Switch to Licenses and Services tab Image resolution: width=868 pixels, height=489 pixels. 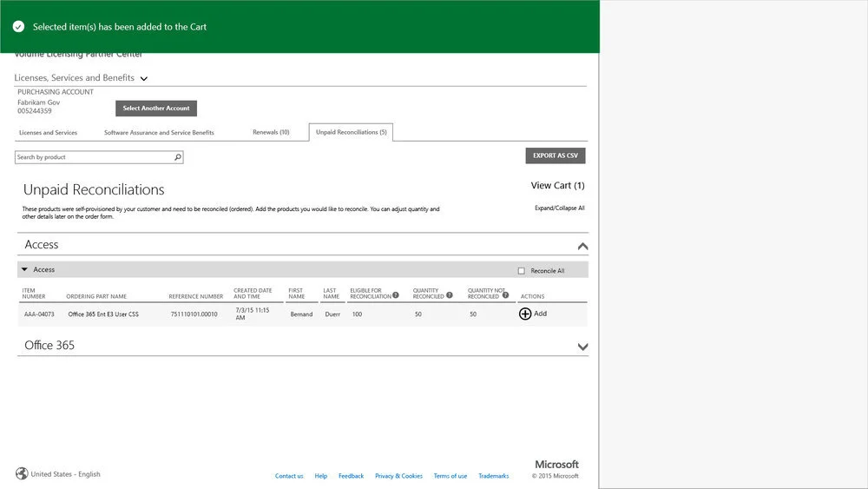tap(48, 133)
